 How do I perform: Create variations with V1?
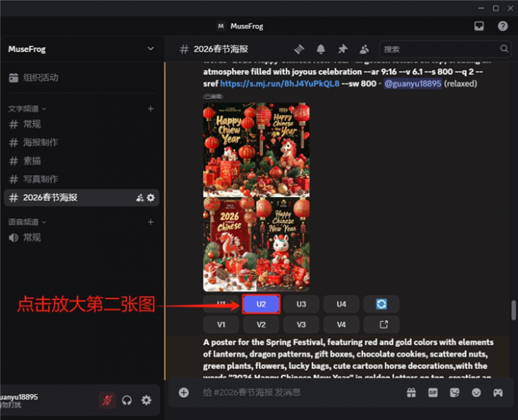(x=221, y=325)
